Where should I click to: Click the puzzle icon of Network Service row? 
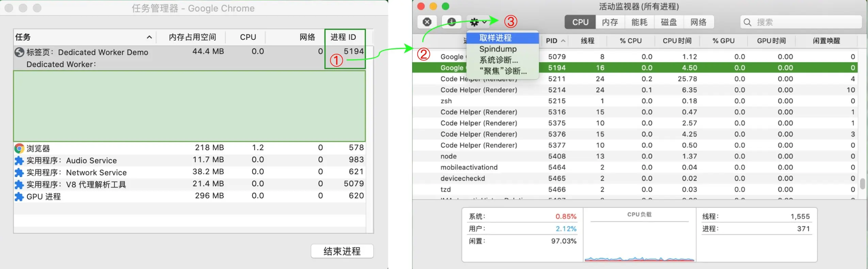(x=19, y=172)
